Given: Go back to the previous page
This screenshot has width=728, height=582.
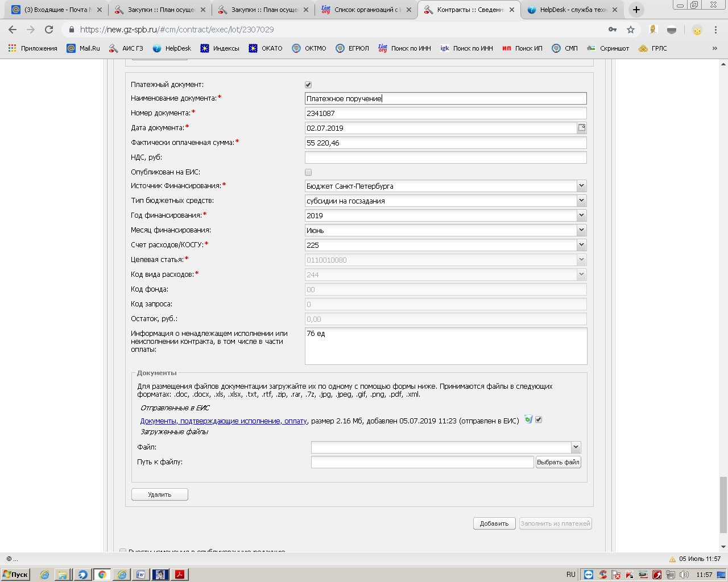Looking at the screenshot, I should tap(13, 30).
